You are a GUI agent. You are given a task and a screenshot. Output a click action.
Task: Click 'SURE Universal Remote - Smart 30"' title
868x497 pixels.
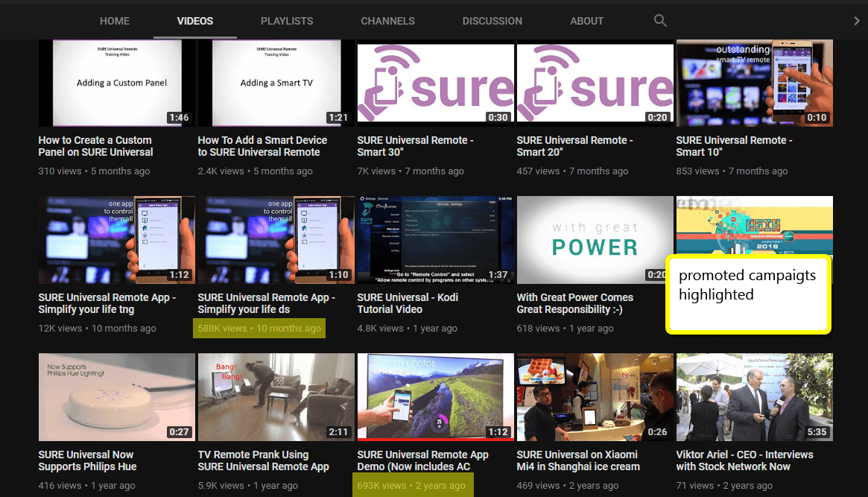click(x=415, y=146)
